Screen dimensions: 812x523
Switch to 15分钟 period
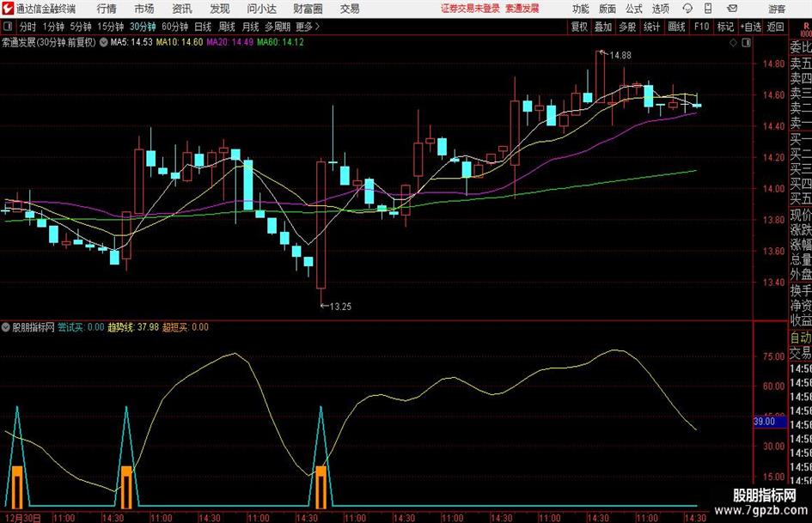click(110, 27)
